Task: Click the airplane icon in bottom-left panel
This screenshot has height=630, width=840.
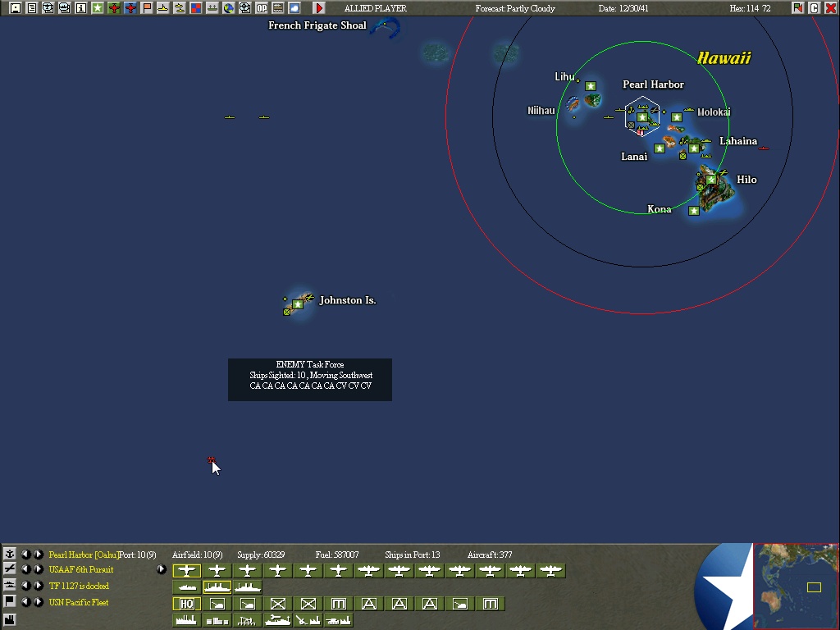Action: coord(9,569)
